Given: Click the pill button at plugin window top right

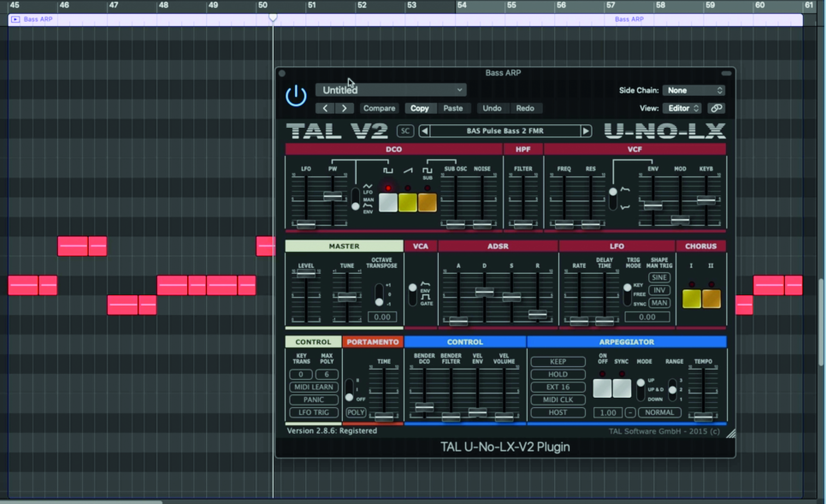Looking at the screenshot, I should (x=726, y=73).
